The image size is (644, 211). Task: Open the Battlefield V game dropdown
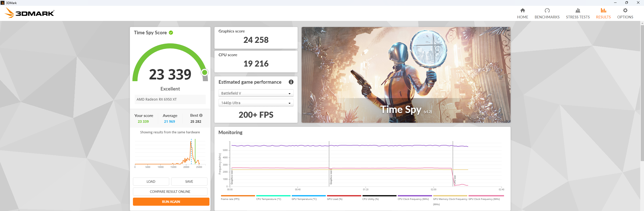256,93
